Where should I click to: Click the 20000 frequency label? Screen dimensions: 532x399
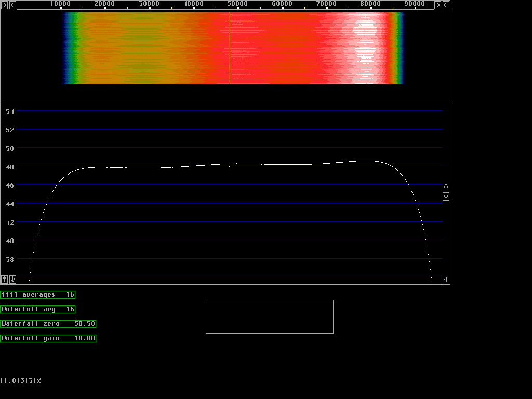[104, 4]
